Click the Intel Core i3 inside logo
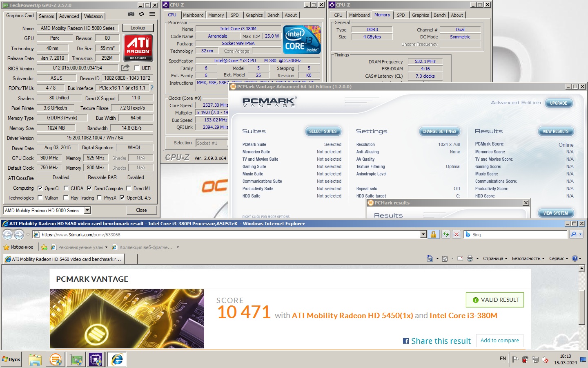Image resolution: width=588 pixels, height=368 pixels. point(302,40)
